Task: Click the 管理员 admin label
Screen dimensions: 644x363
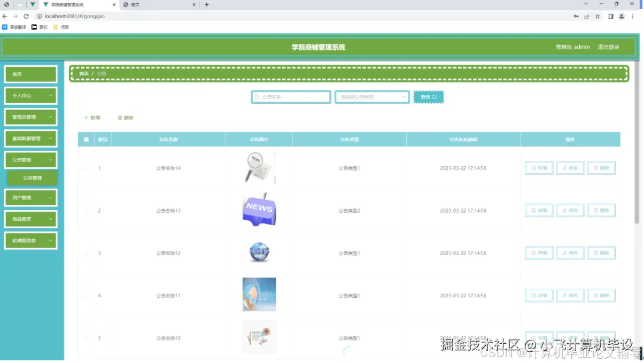Action: click(573, 47)
